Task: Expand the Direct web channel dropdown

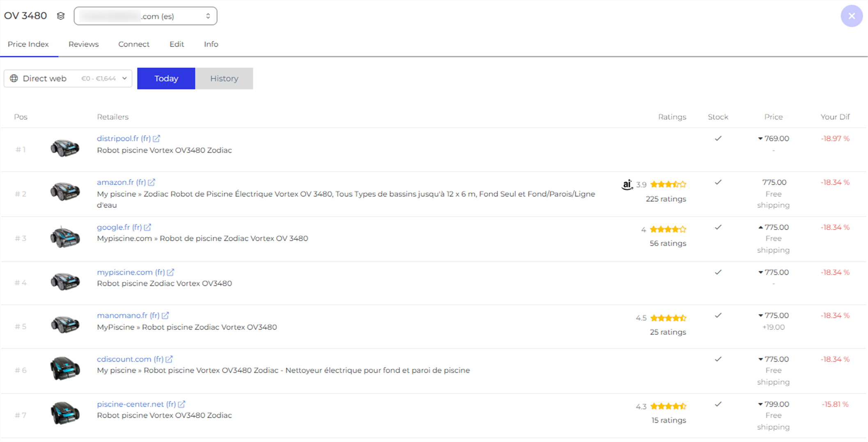Action: click(68, 78)
